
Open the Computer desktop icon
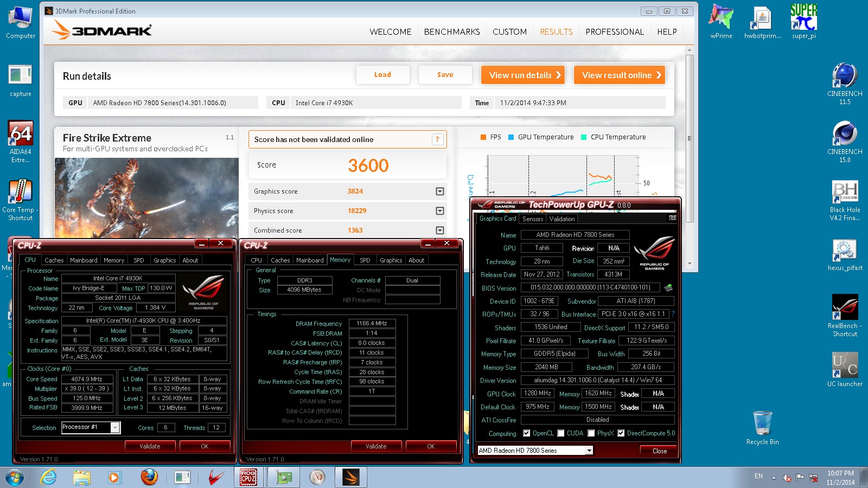(x=21, y=23)
